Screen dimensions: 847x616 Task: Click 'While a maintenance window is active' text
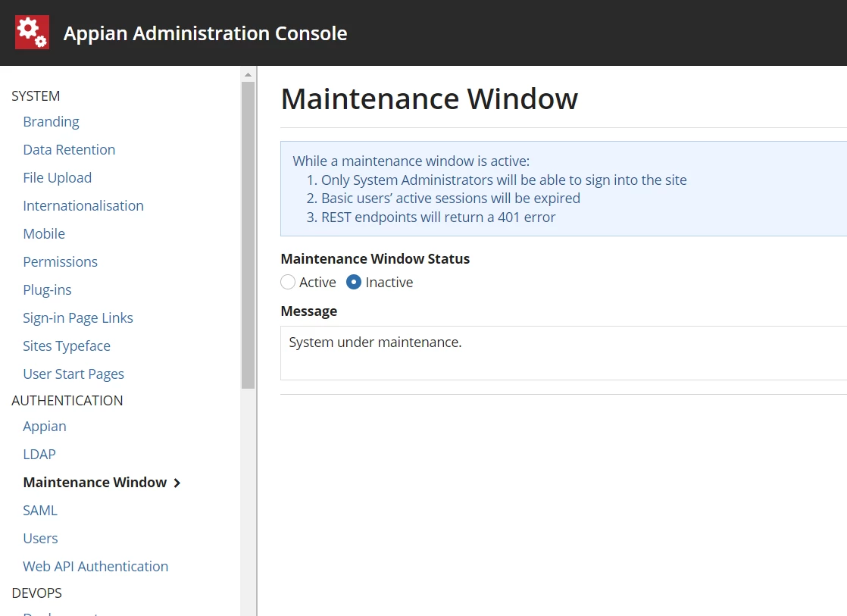(411, 161)
